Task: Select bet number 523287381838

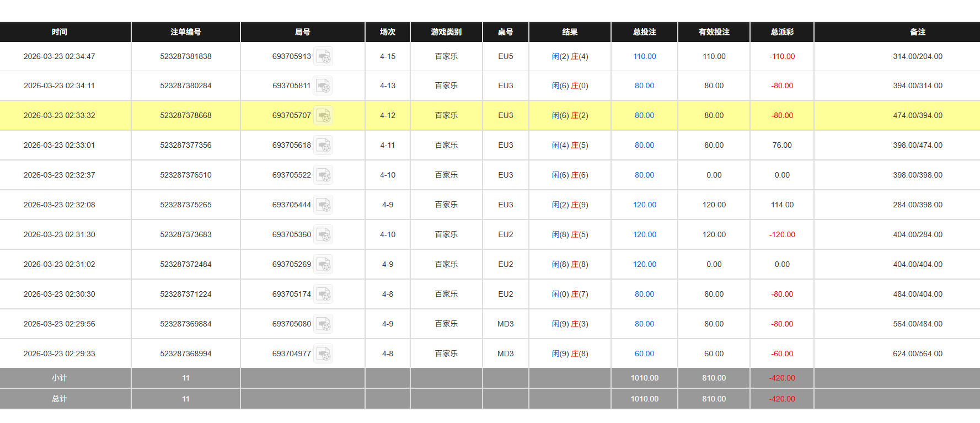Action: click(186, 56)
